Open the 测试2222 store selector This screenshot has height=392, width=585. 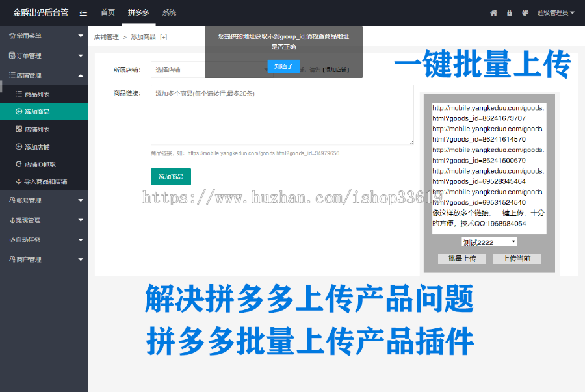tap(489, 241)
